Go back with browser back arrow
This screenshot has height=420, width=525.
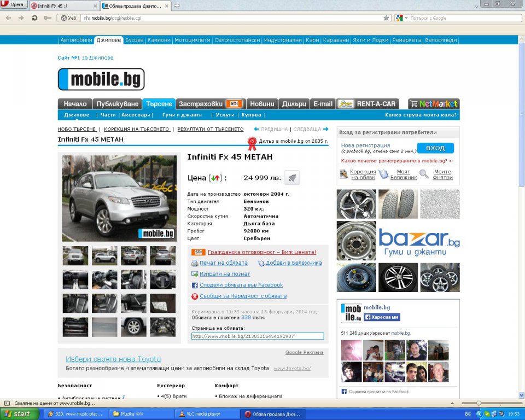[9, 17]
